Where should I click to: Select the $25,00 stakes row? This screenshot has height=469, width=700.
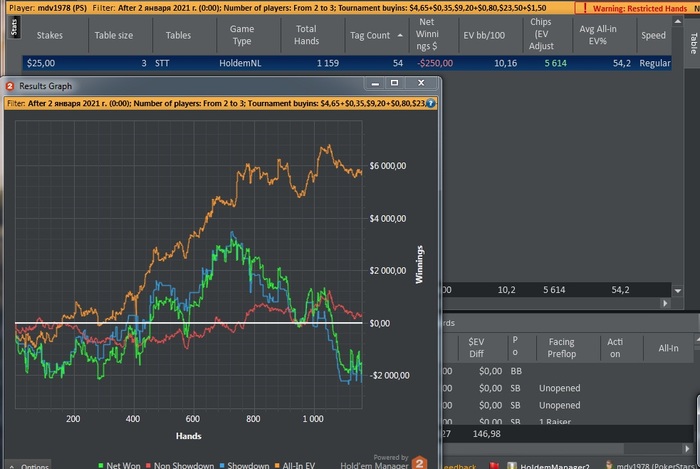[347, 63]
